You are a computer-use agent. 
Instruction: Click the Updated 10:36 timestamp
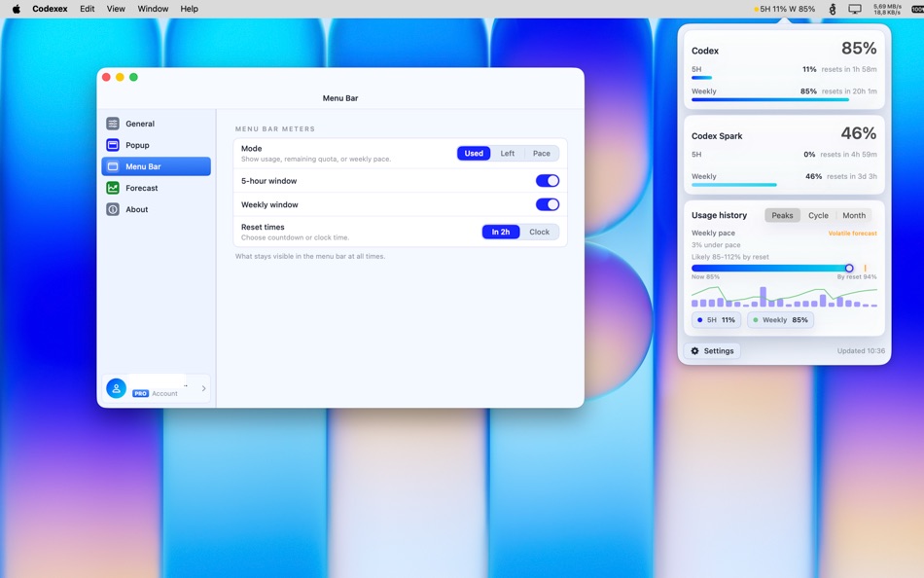click(x=861, y=351)
